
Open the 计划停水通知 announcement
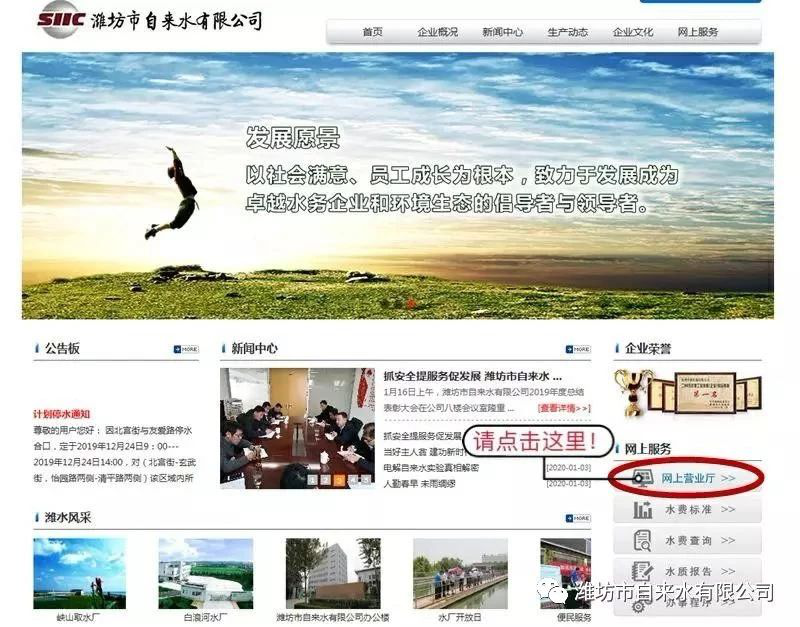(x=61, y=413)
